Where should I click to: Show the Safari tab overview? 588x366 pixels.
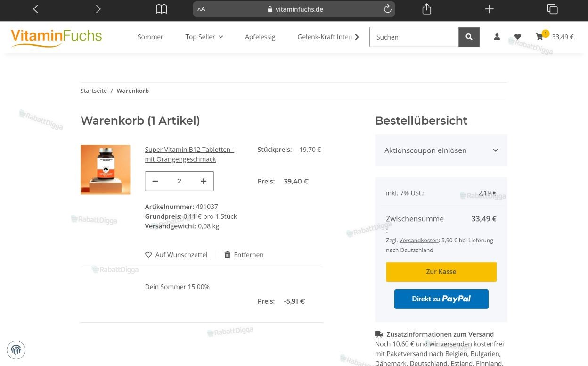point(552,9)
